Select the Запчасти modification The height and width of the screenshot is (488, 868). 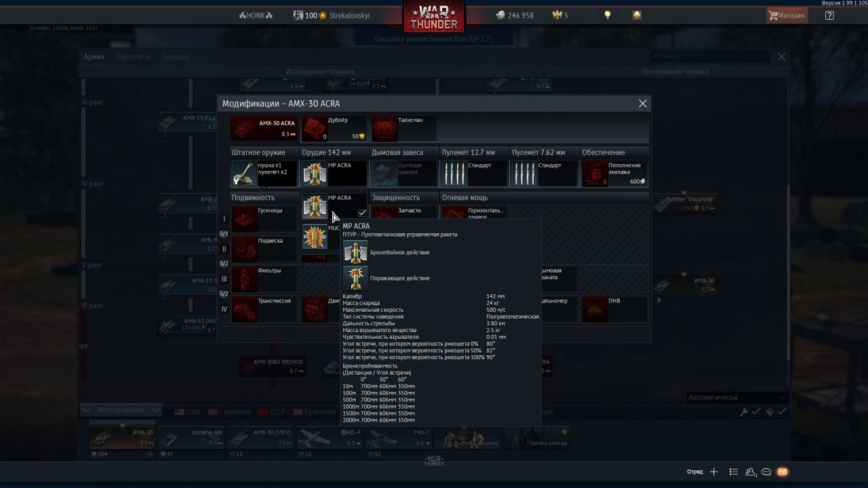click(404, 211)
